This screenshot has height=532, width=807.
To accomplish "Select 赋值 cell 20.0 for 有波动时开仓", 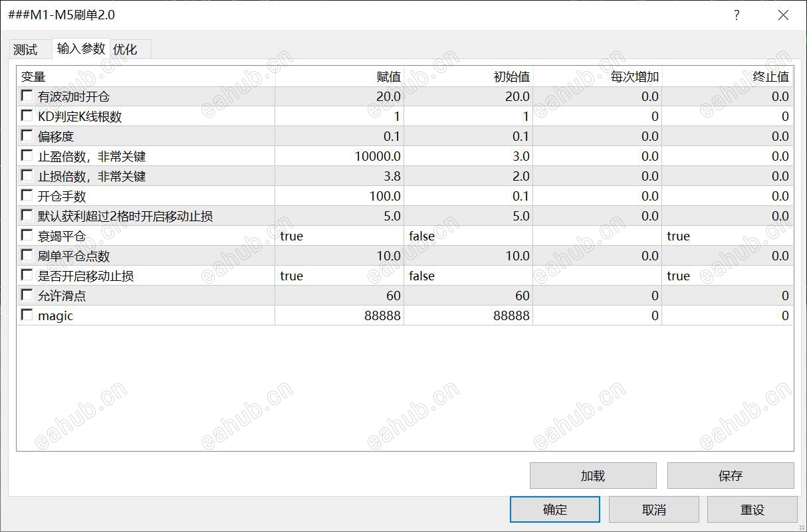I will (340, 96).
